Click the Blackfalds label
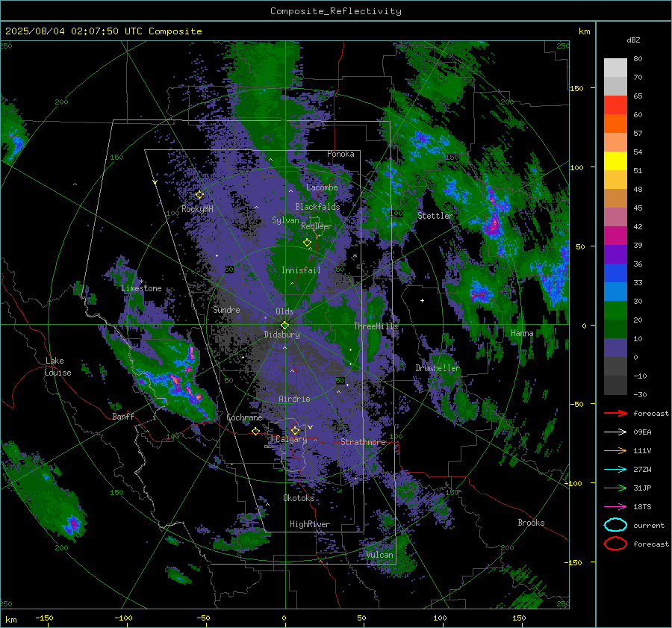The image size is (672, 628). click(x=317, y=207)
